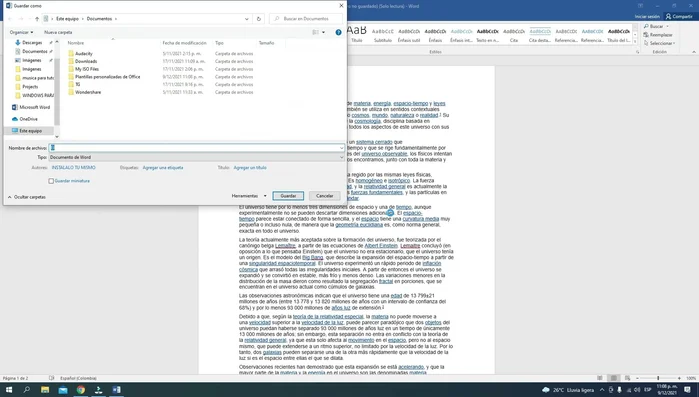
Task: Expand address bar history dropdown
Action: pyautogui.click(x=247, y=19)
